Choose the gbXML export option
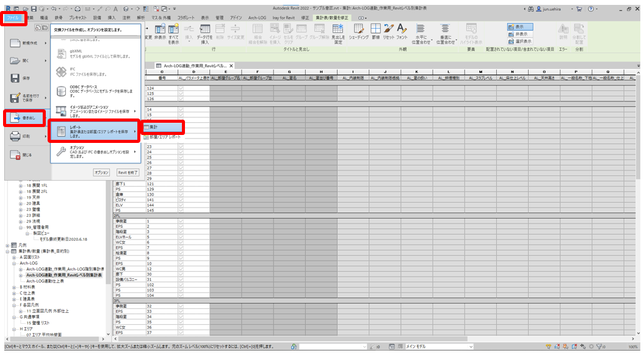Viewport: 644px width, 353px height. pyautogui.click(x=95, y=53)
